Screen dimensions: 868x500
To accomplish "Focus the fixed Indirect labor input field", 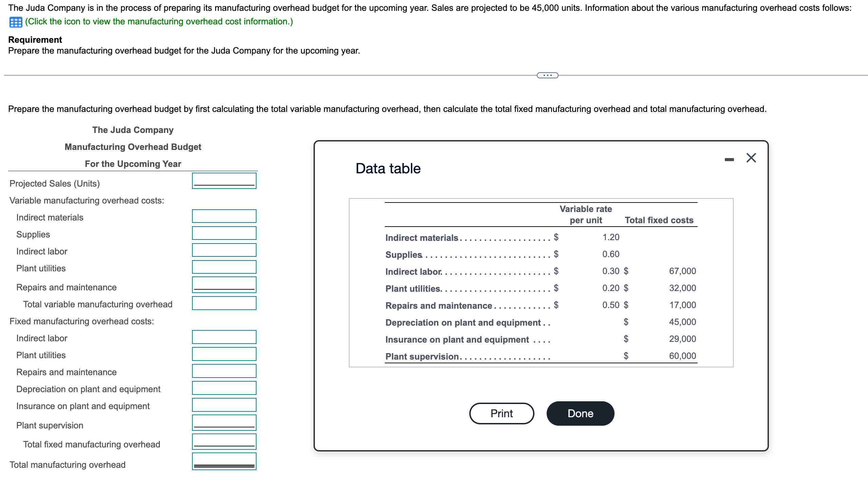I will coord(224,337).
